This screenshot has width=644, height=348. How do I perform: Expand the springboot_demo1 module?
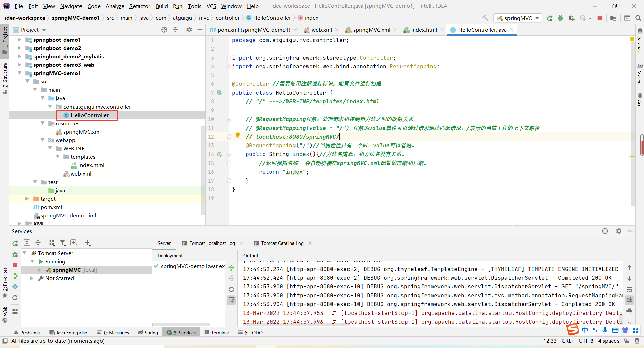[19, 40]
